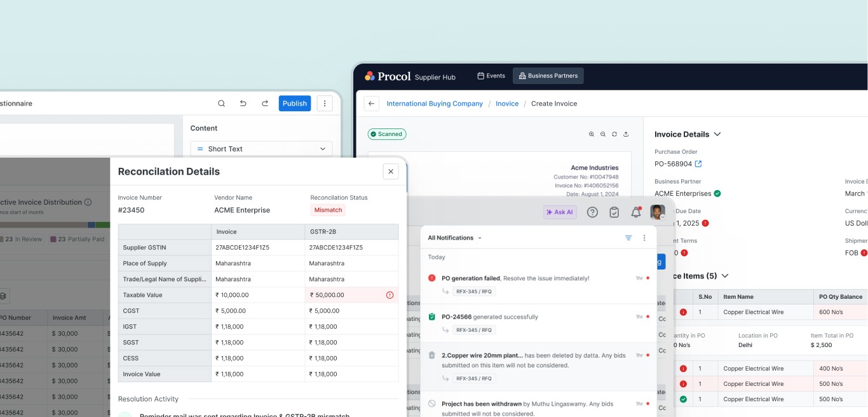Click the Mismatch status badge
Screen dimensions: 868x417
[328, 210]
